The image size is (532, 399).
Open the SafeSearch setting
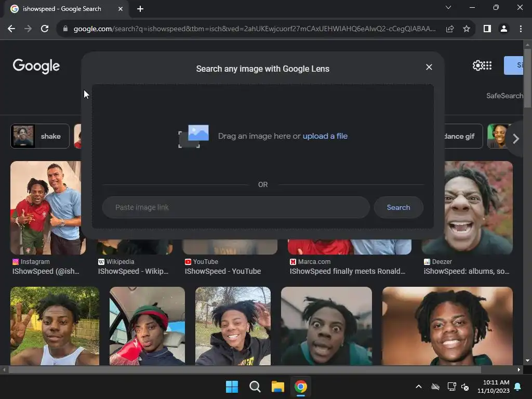(x=504, y=96)
